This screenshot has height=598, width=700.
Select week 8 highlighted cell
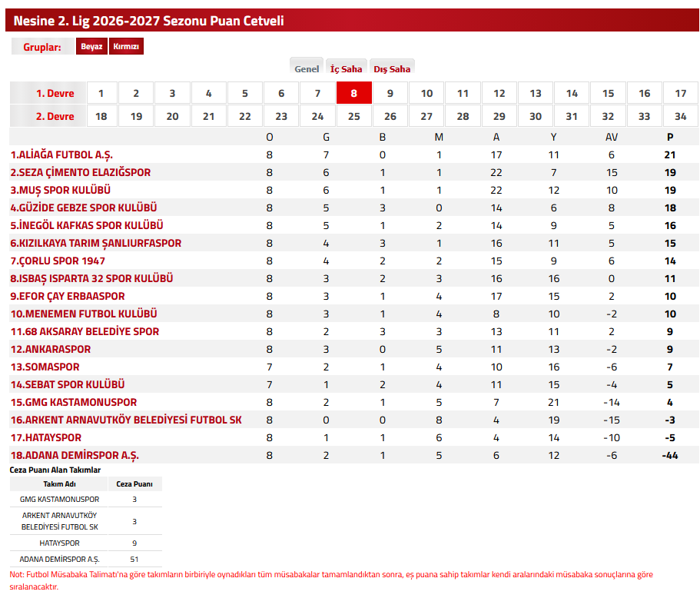click(354, 93)
